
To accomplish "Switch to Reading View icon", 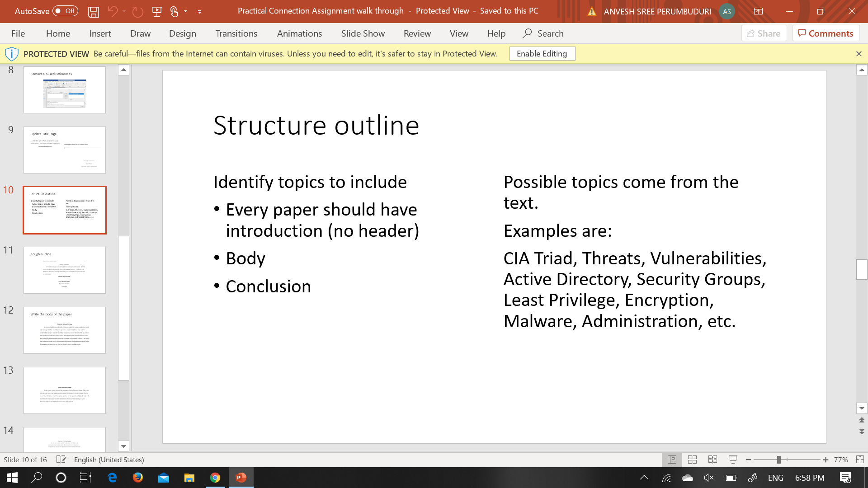I will click(712, 460).
